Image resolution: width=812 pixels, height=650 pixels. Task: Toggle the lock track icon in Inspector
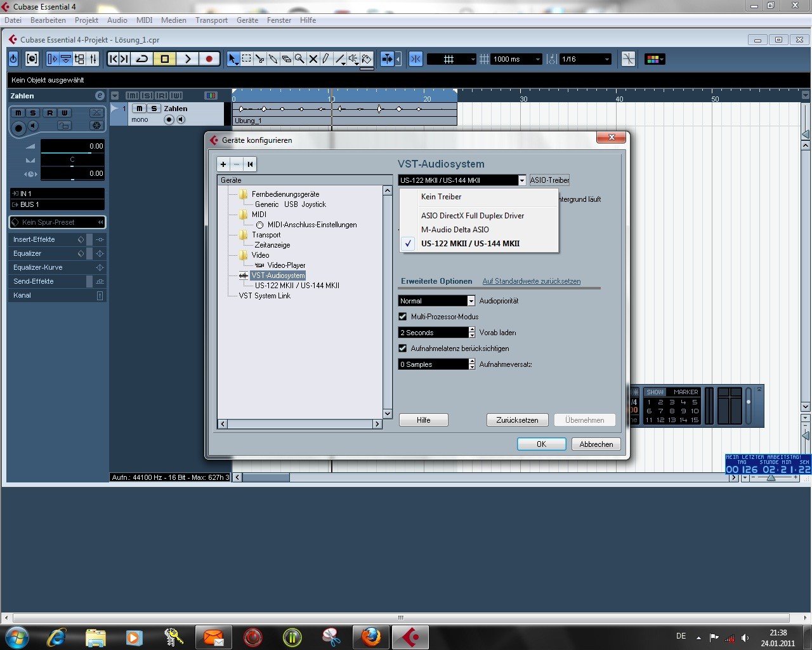coord(64,126)
